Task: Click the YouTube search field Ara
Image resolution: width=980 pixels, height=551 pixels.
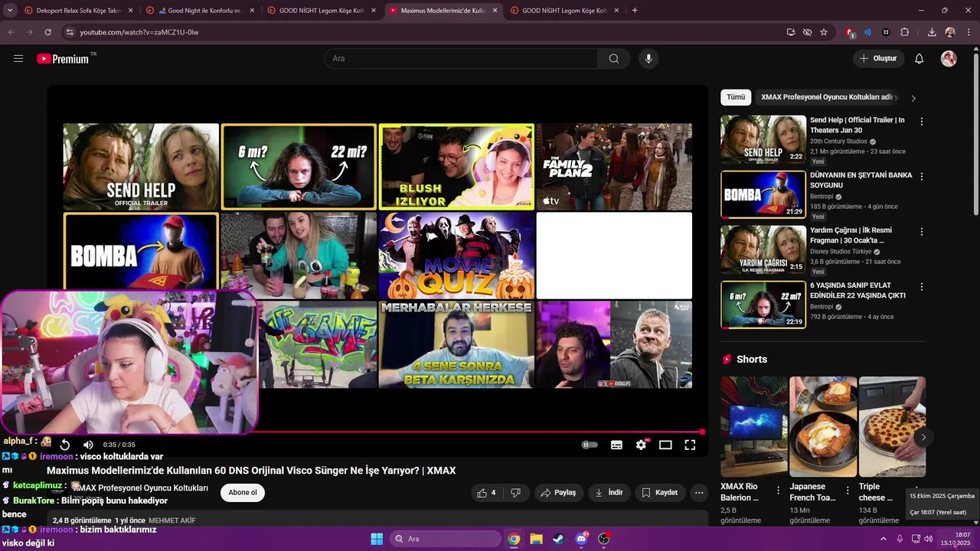Action: point(461,59)
